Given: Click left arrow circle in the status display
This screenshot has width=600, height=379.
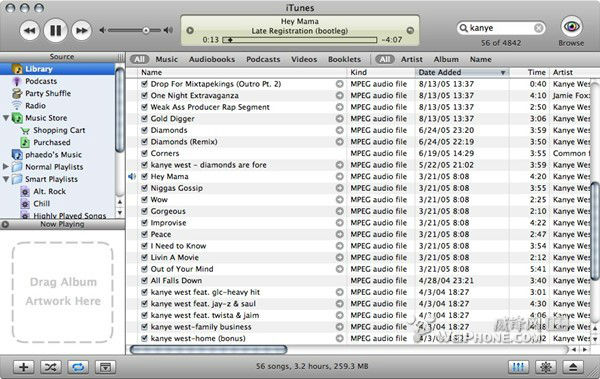Looking at the screenshot, I should click(x=190, y=31).
